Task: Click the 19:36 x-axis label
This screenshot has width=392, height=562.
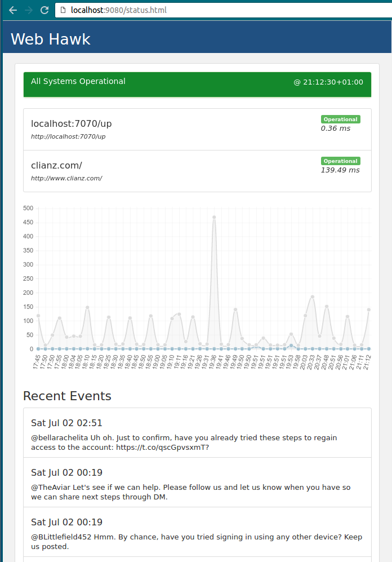Action: click(212, 362)
